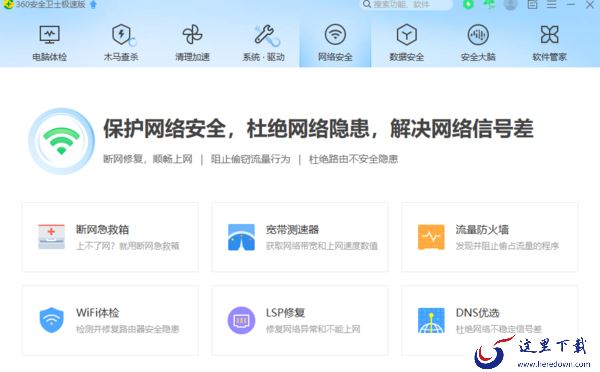Click the WiFi体检 blue shield icon
The width and height of the screenshot is (600, 372).
(52, 320)
